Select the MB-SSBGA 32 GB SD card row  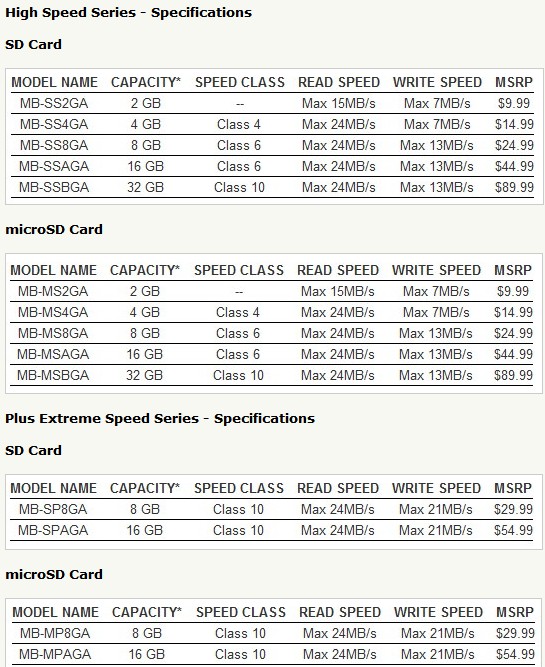pyautogui.click(x=272, y=187)
